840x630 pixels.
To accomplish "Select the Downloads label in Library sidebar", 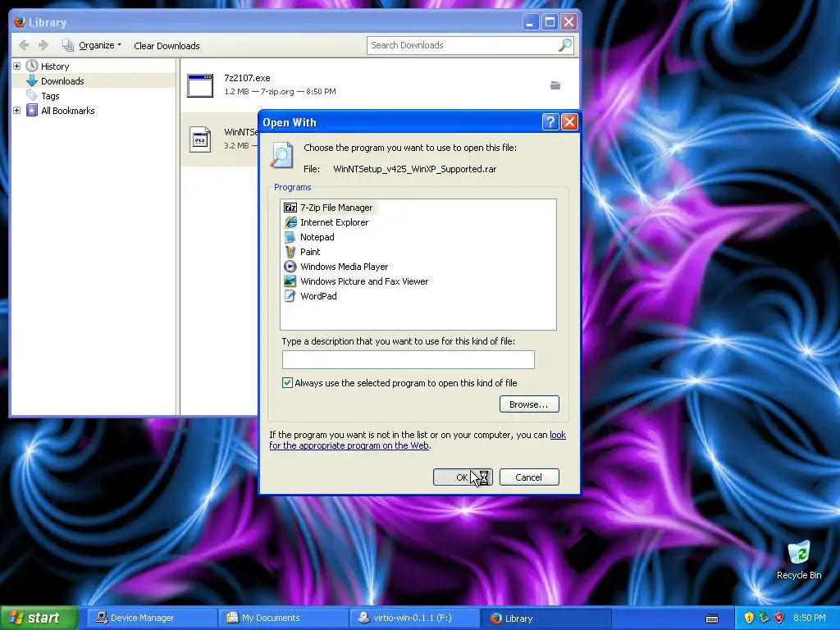I will click(x=62, y=81).
